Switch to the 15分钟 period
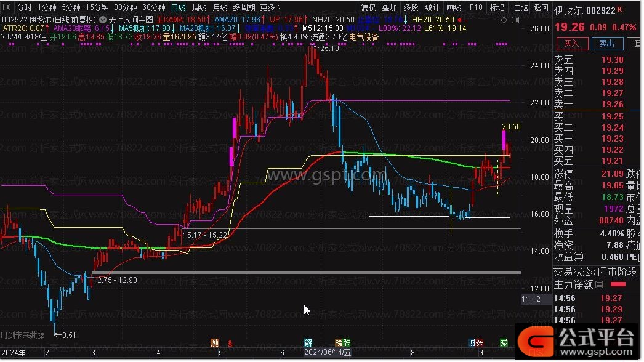This screenshot has width=644, height=362. (x=97, y=7)
